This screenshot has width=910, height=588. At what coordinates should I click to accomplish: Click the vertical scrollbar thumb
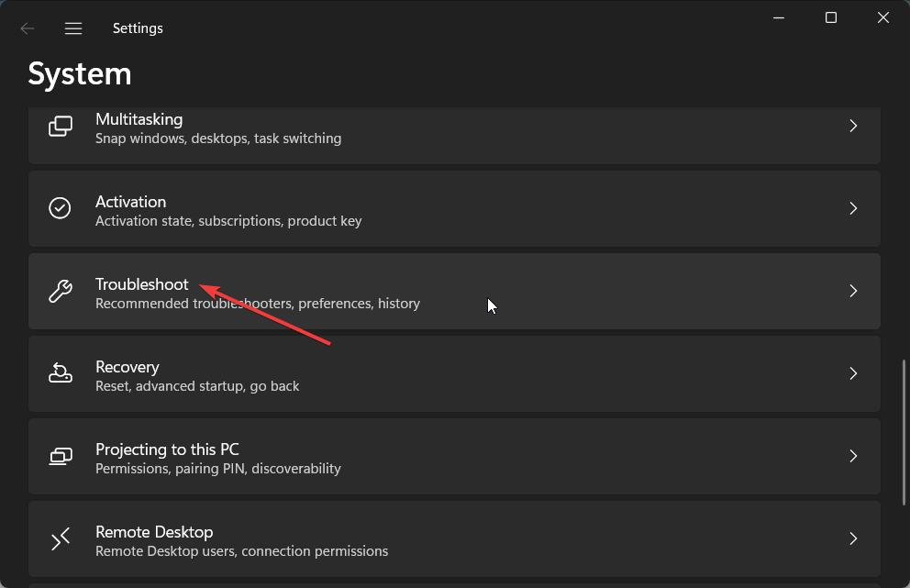point(904,432)
